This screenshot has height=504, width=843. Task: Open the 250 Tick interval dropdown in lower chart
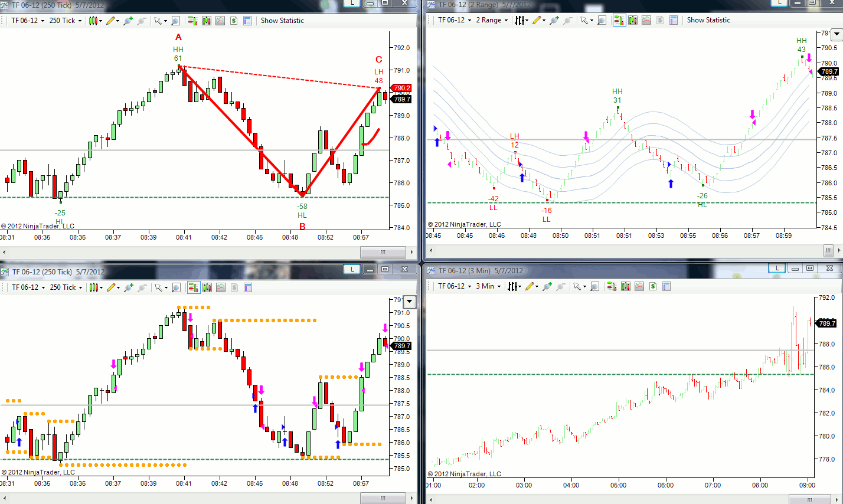66,287
